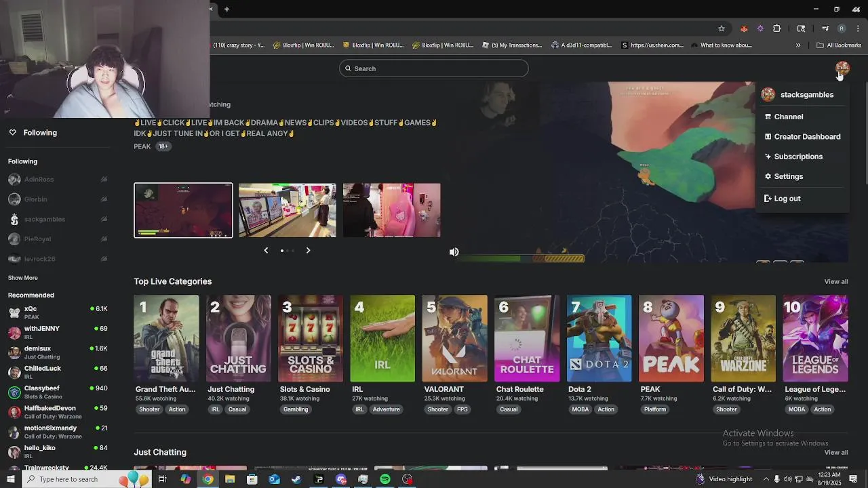868x488 pixels.
Task: Click the Following heart icon
Action: coord(12,133)
